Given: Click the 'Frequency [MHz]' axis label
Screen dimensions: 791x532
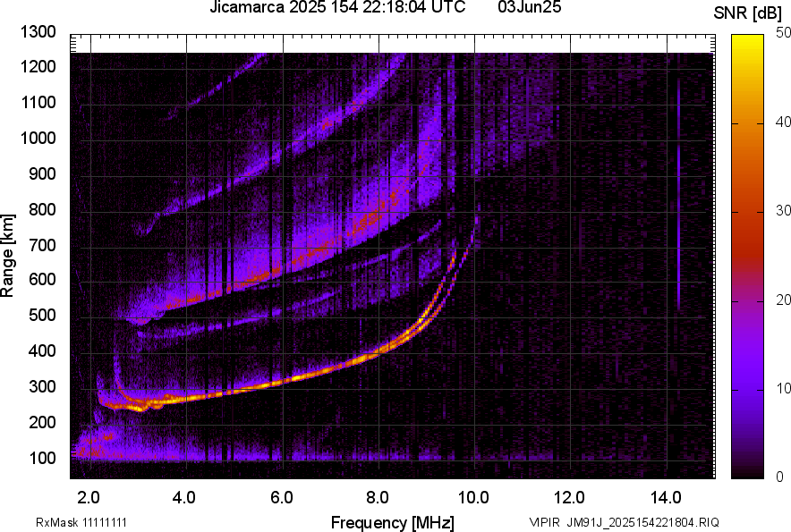Looking at the screenshot, I should tap(393, 522).
